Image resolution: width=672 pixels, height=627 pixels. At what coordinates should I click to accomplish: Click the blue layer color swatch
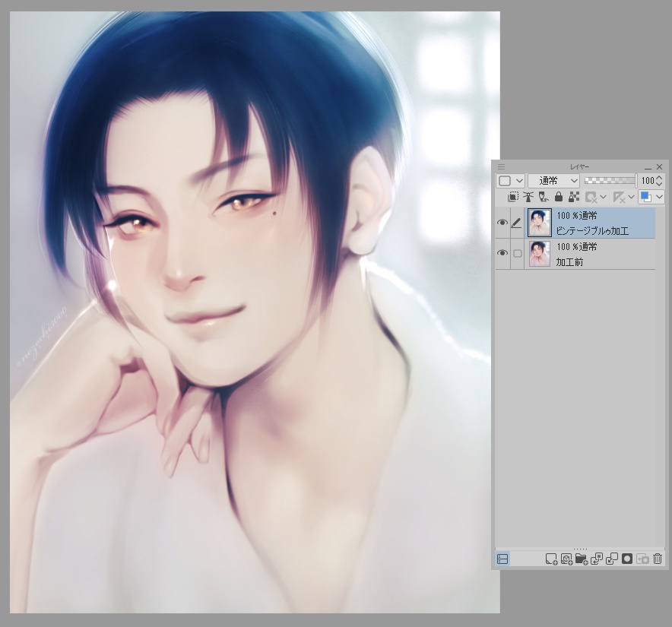click(x=646, y=197)
